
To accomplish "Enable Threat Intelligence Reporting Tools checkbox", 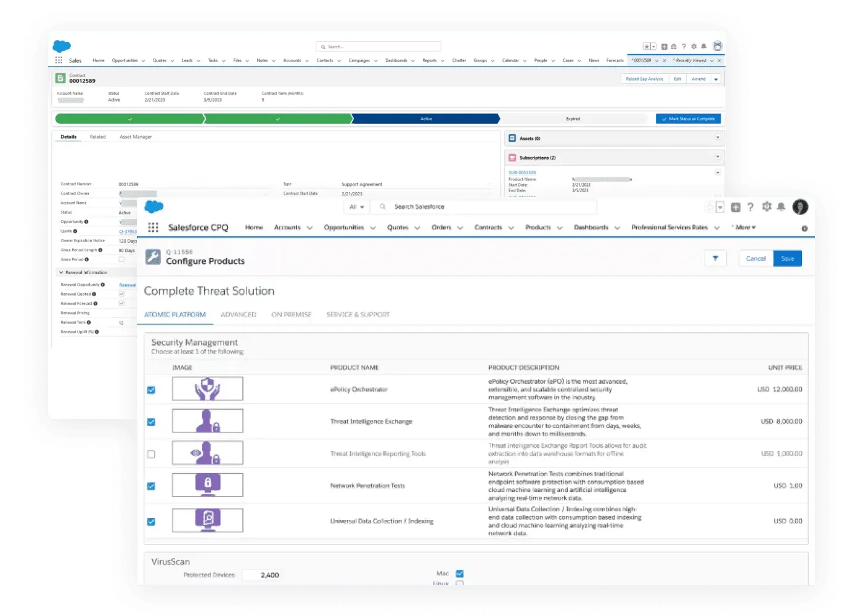I will click(151, 453).
